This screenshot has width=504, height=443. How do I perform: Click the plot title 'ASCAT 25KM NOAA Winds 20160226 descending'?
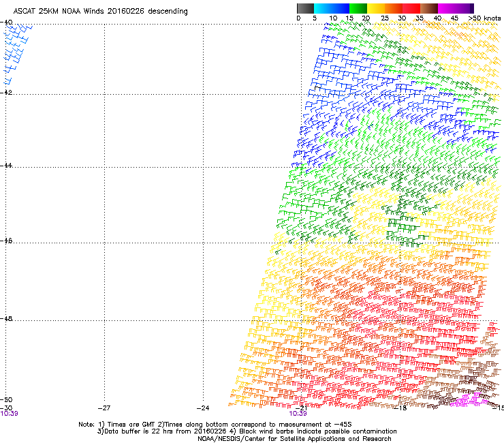(x=100, y=12)
